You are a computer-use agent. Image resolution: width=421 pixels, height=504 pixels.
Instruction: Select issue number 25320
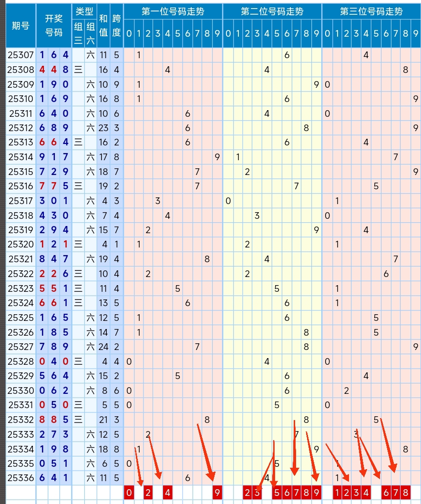(x=21, y=244)
